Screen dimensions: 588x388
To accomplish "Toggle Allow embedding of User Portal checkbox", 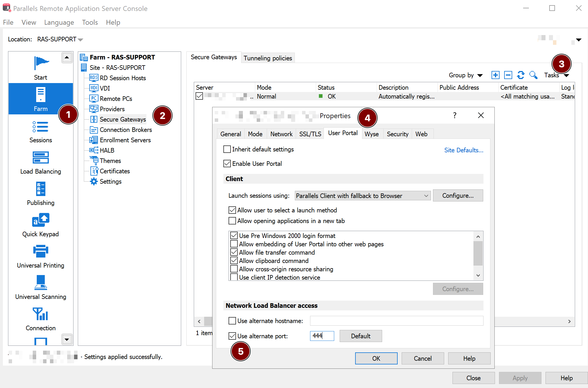I will [x=234, y=244].
